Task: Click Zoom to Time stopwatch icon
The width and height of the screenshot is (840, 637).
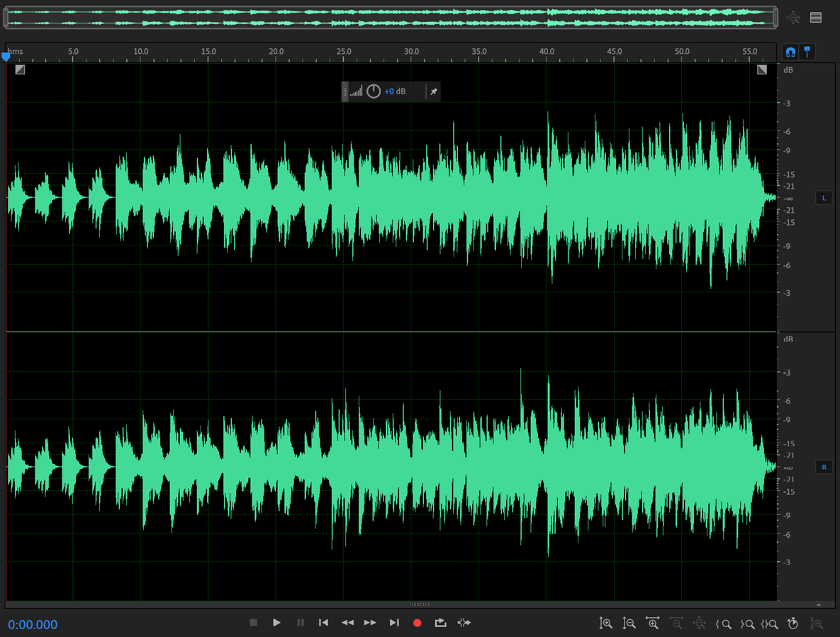Action: (793, 624)
